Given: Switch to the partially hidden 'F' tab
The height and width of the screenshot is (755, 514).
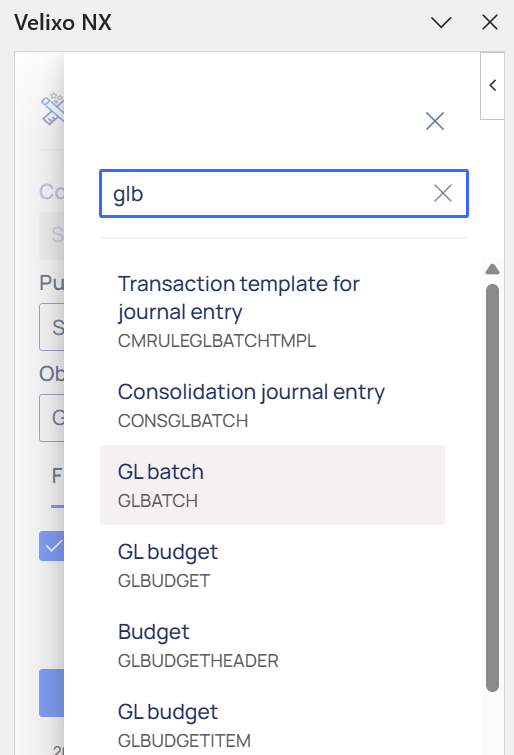Looking at the screenshot, I should (57, 476).
